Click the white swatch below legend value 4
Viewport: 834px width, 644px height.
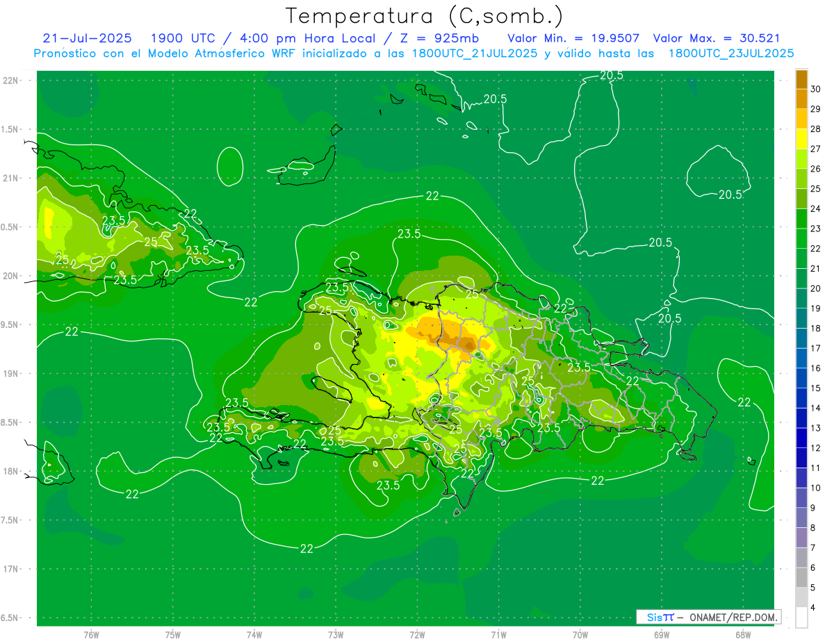[x=801, y=618]
